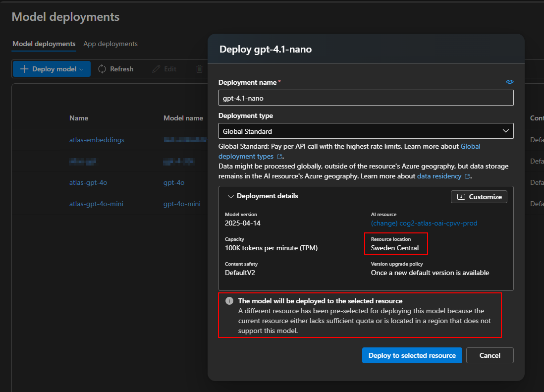This screenshot has width=544, height=392.
Task: Open the atlas-gpt-4o-mini deployment
Action: (96, 204)
